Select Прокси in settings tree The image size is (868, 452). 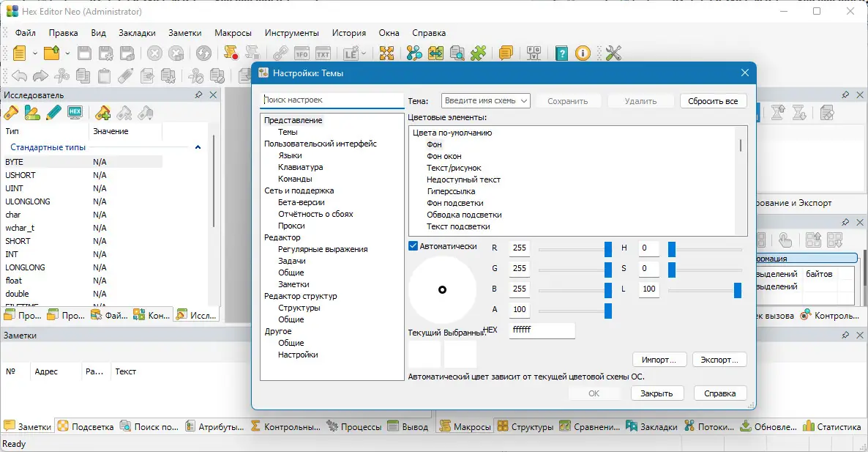click(x=292, y=226)
